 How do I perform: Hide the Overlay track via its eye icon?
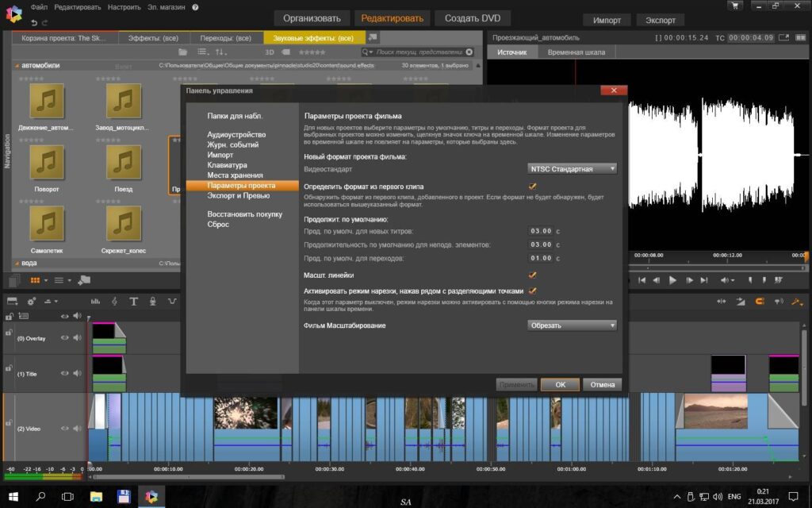[65, 338]
